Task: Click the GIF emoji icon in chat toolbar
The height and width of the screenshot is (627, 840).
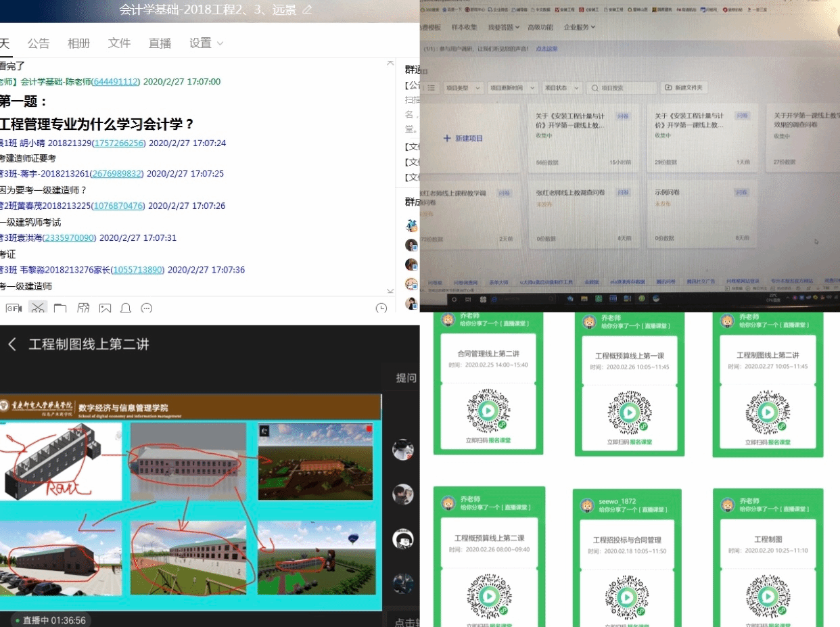Action: point(13,308)
